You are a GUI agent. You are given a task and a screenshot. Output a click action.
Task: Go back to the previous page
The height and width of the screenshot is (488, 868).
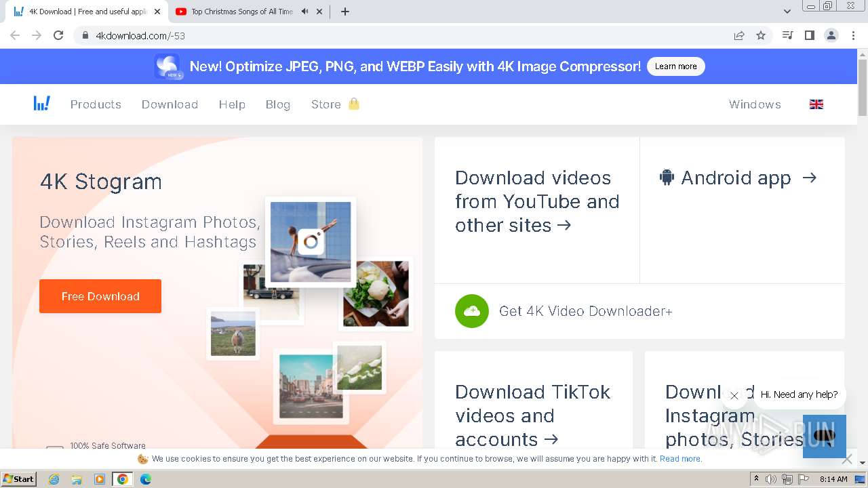(x=15, y=35)
